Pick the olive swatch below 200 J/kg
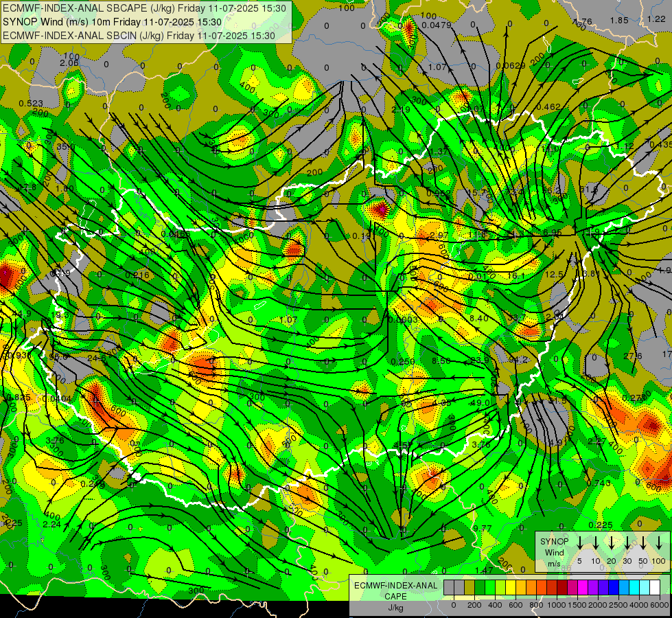Screen dimensions: 672x618 [x=470, y=587]
